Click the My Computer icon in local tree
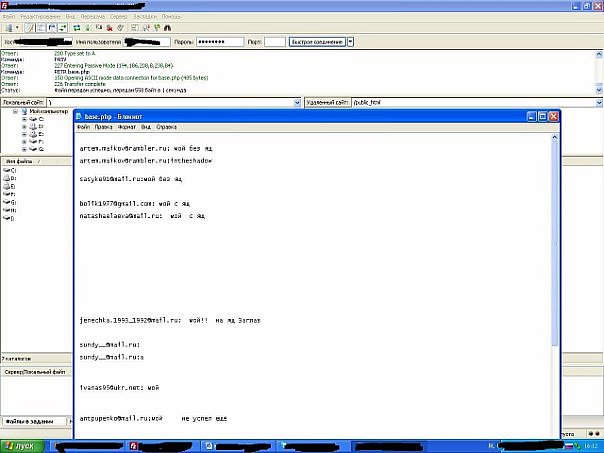The height and width of the screenshot is (453, 604). point(23,112)
